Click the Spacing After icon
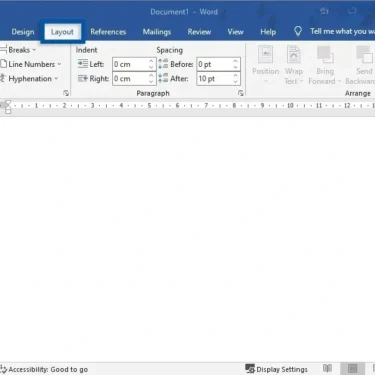Screen dimensions: 375x375 [x=163, y=78]
